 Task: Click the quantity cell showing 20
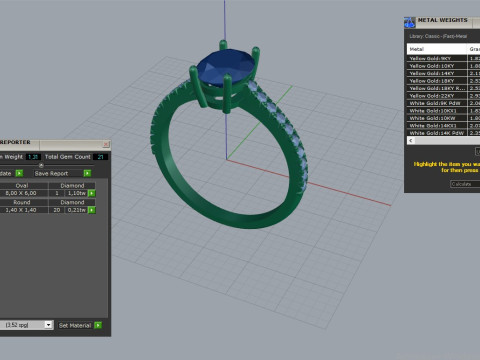tap(57, 210)
